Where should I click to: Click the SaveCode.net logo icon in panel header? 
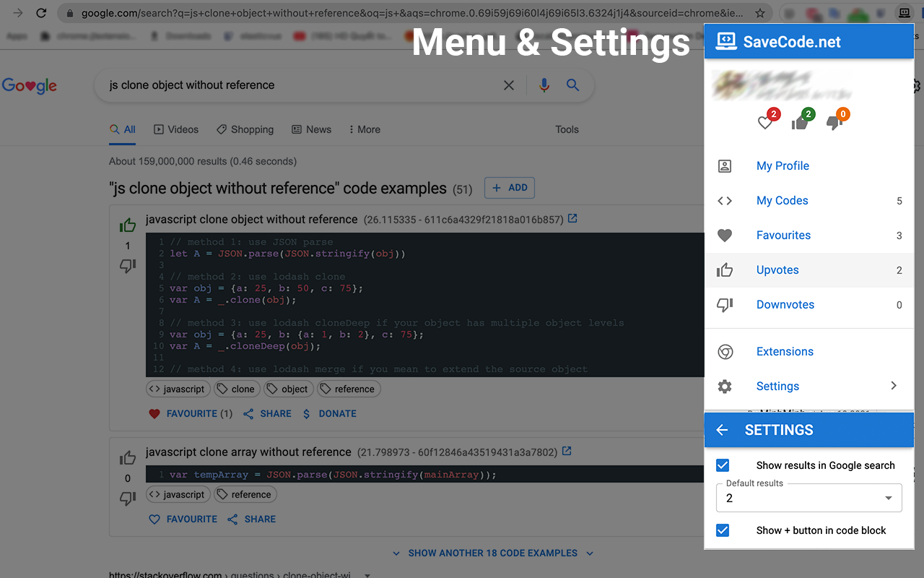725,41
